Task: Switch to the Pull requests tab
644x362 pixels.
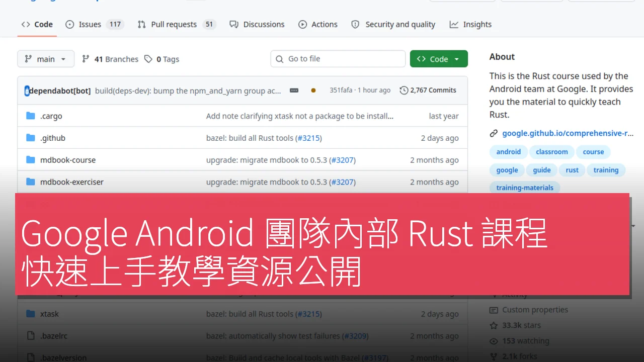Action: click(x=177, y=24)
